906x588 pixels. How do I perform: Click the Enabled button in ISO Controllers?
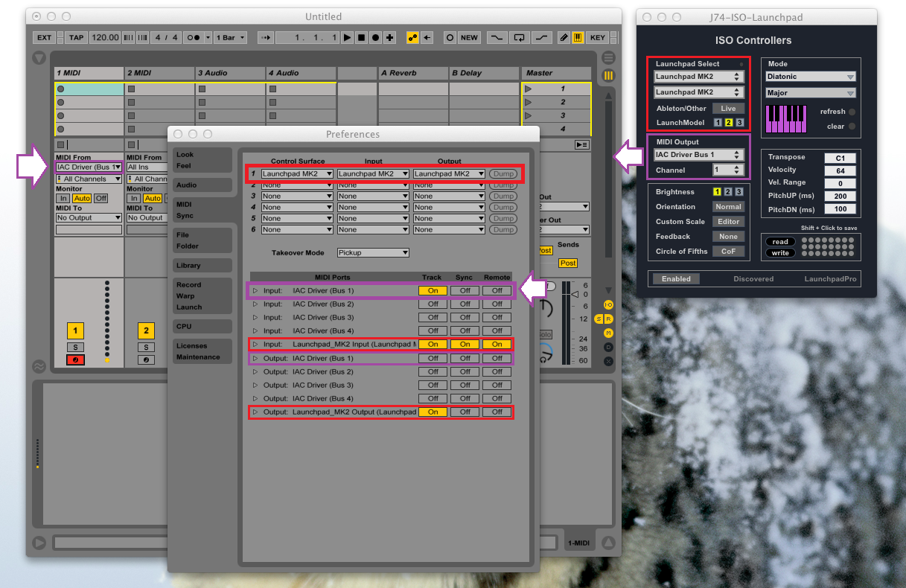676,279
